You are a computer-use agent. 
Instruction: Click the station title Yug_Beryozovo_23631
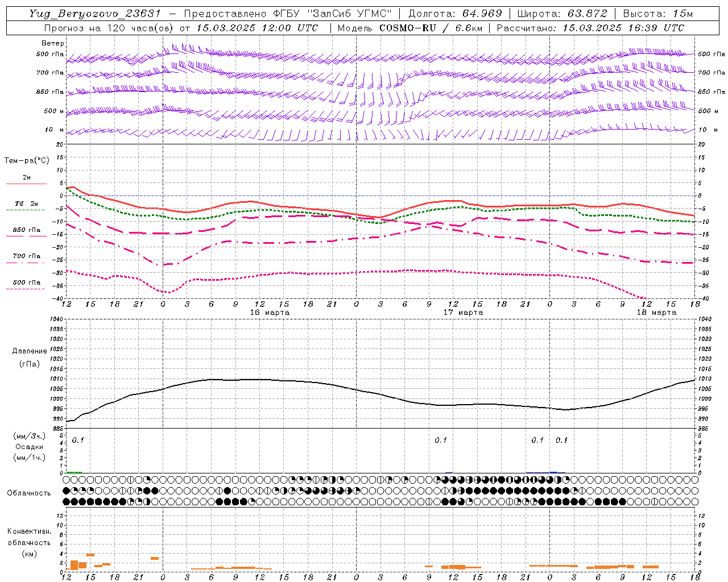(x=95, y=14)
